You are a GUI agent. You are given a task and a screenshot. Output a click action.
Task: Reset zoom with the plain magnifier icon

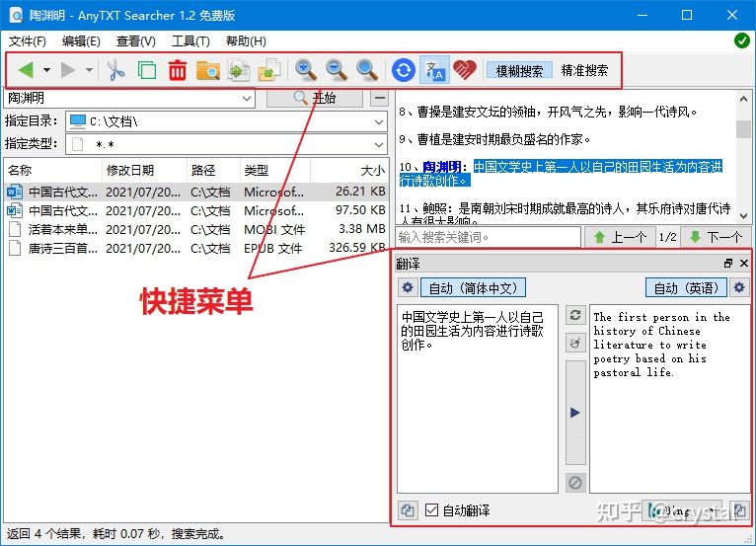pos(367,70)
